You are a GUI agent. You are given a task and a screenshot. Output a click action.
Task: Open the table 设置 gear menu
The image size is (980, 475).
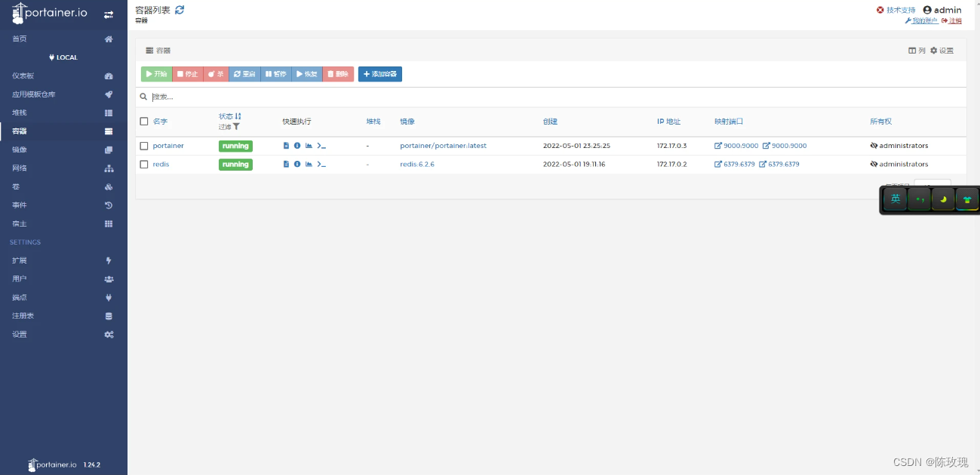click(x=942, y=51)
